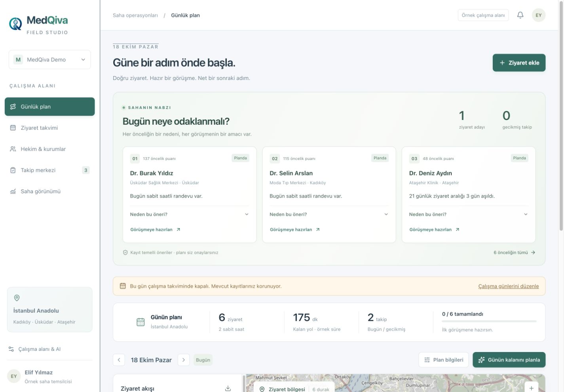Screen dimensions: 564x392
Task: Click the Günlük plan route icon
Action: tap(13, 107)
